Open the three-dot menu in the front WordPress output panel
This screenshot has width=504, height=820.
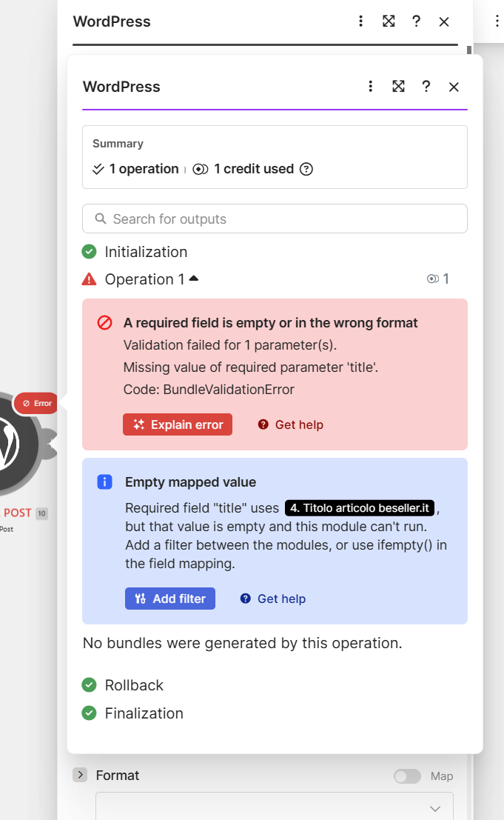370,86
